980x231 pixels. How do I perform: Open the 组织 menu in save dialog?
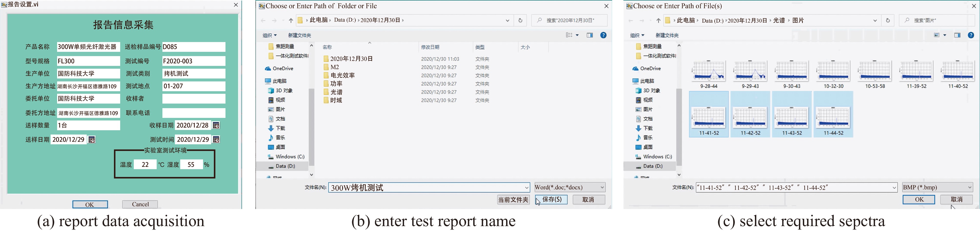269,35
